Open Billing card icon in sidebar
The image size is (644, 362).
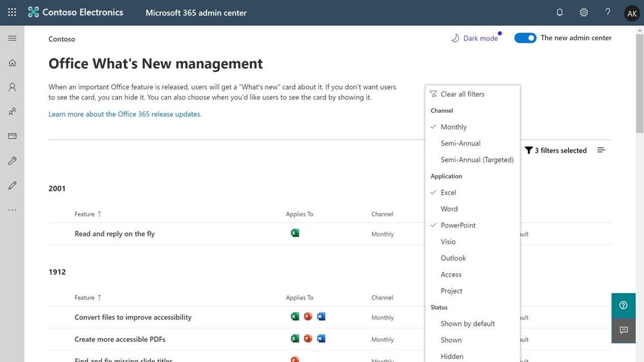point(12,136)
